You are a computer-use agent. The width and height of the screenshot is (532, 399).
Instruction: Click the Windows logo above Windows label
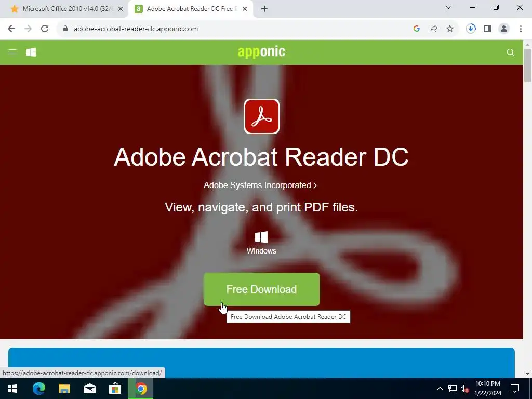(x=261, y=237)
